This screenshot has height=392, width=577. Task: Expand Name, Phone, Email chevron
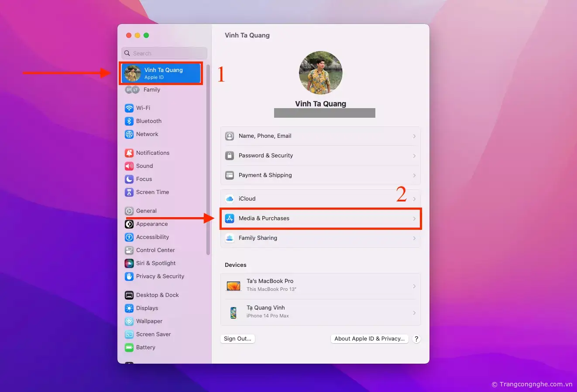pos(414,136)
